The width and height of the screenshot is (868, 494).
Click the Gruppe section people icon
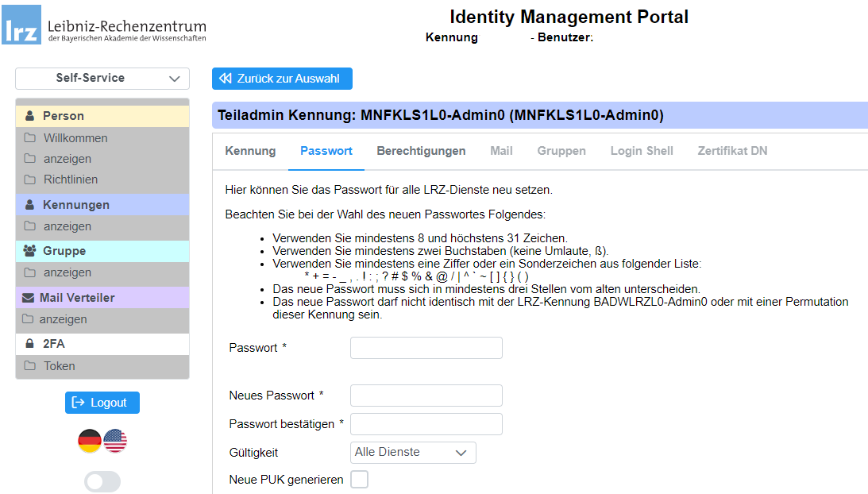[x=30, y=251]
